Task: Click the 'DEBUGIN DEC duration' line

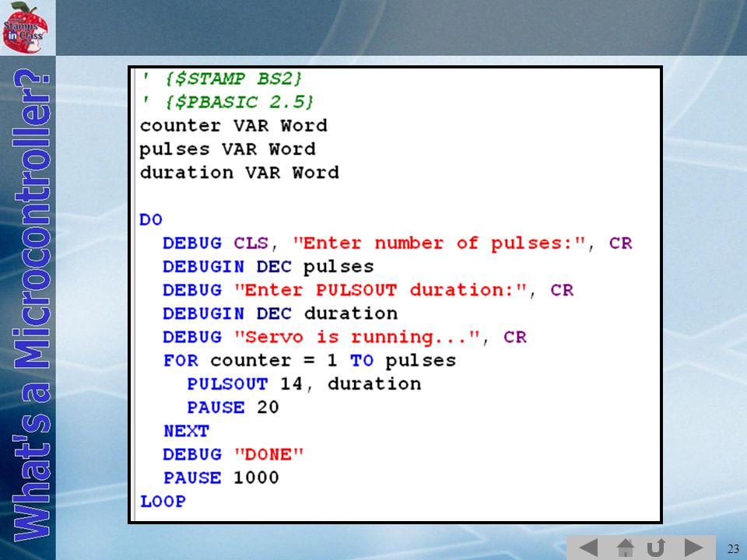Action: pos(280,313)
